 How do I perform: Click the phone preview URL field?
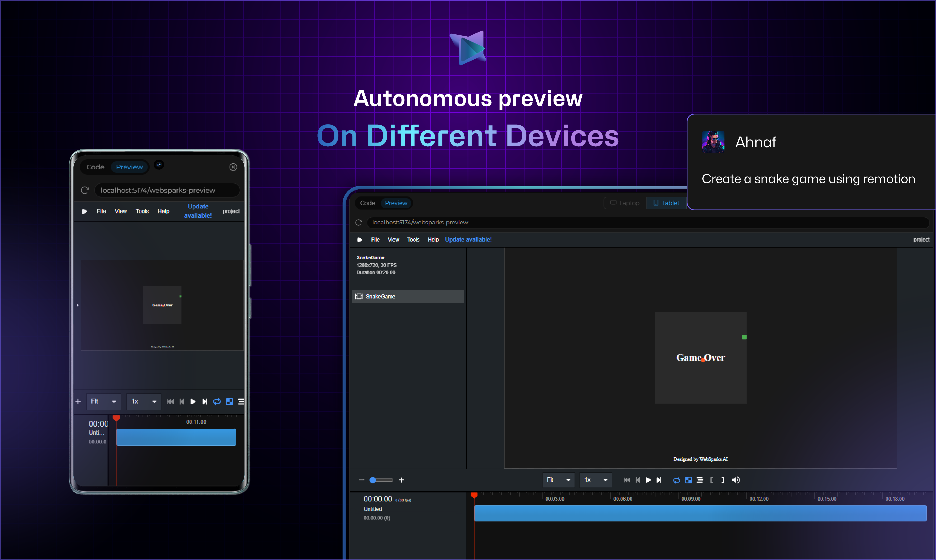[167, 190]
